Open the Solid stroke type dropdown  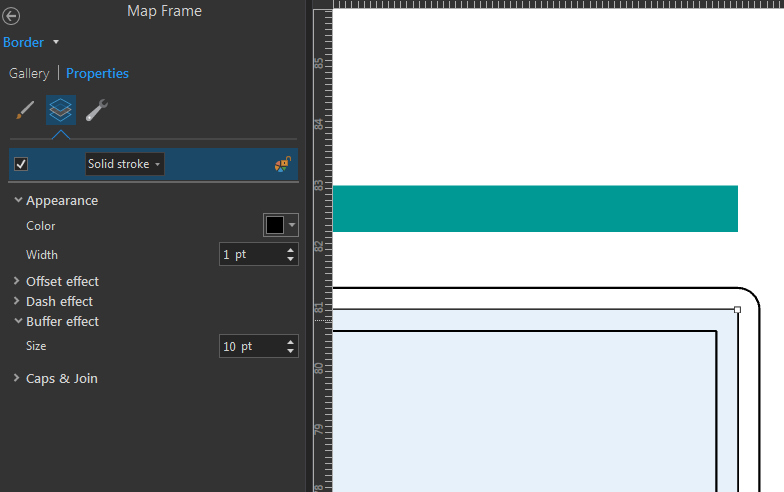[x=124, y=164]
